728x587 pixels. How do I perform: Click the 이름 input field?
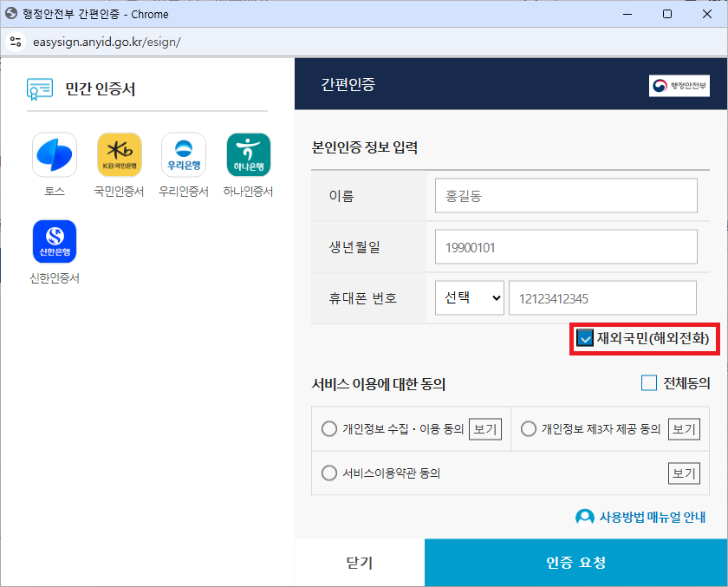566,195
